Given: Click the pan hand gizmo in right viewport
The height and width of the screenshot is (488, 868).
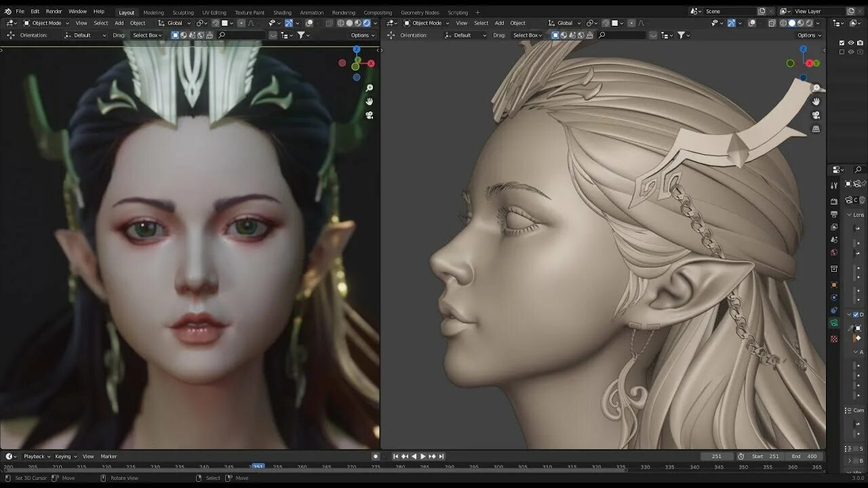Looking at the screenshot, I should (816, 102).
